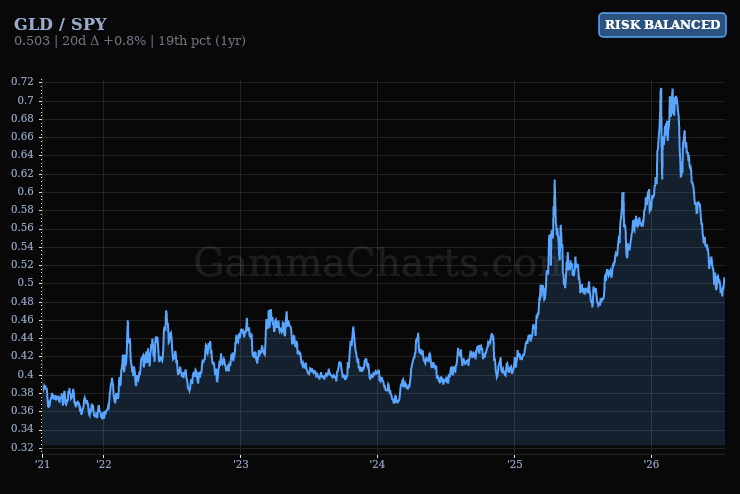Click the 0.54 y-axis label
This screenshot has width=740, height=494.
pyautogui.click(x=23, y=246)
